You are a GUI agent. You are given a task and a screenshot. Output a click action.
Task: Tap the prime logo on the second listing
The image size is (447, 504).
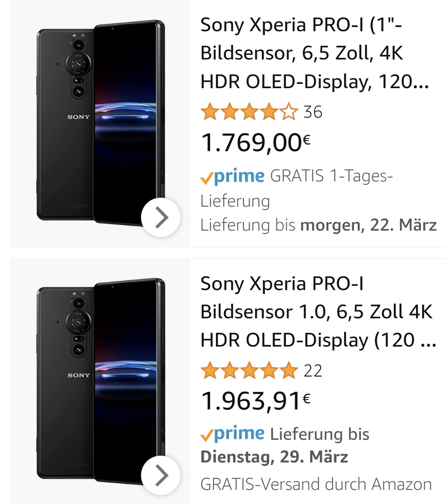click(x=232, y=434)
